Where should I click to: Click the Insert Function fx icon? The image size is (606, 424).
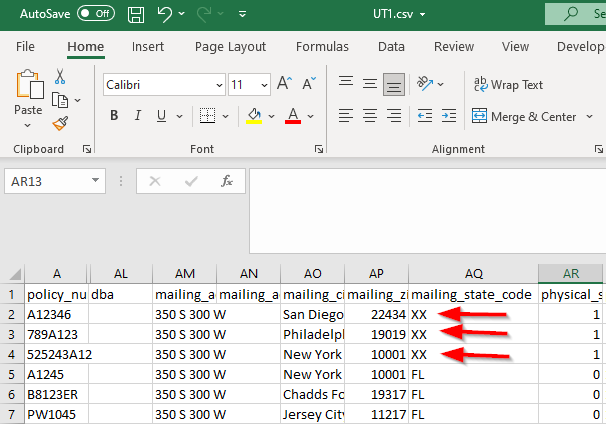tap(227, 181)
